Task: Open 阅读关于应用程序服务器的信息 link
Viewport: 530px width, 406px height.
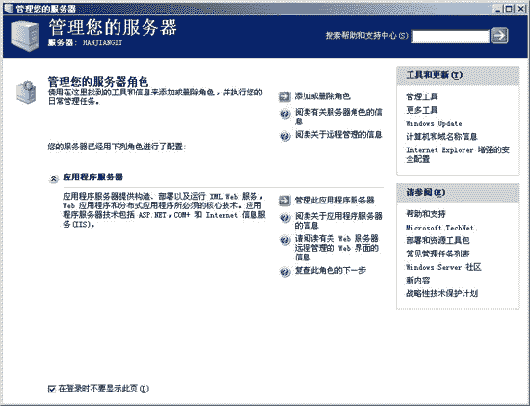Action: point(339,220)
